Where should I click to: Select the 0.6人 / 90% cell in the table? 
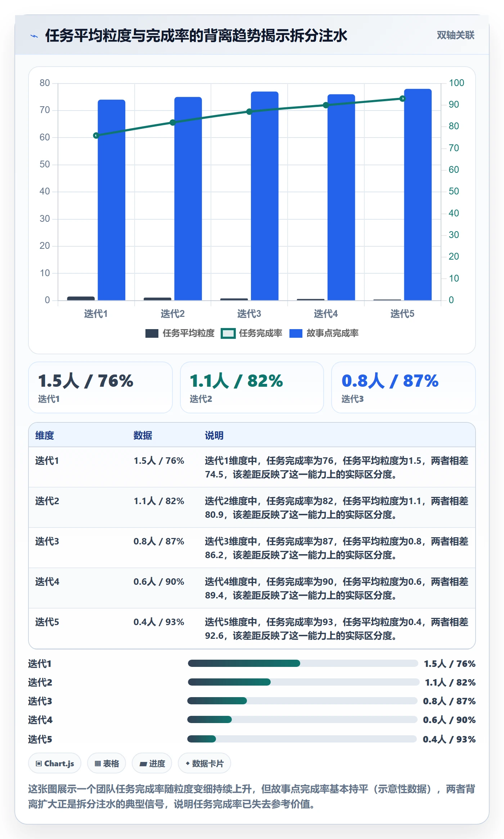(x=159, y=582)
